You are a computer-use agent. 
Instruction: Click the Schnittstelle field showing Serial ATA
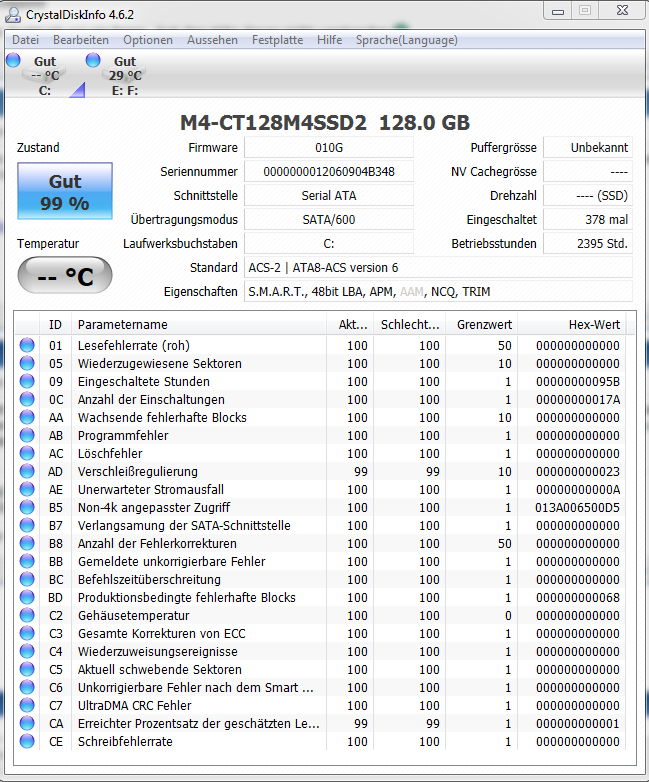coord(329,196)
